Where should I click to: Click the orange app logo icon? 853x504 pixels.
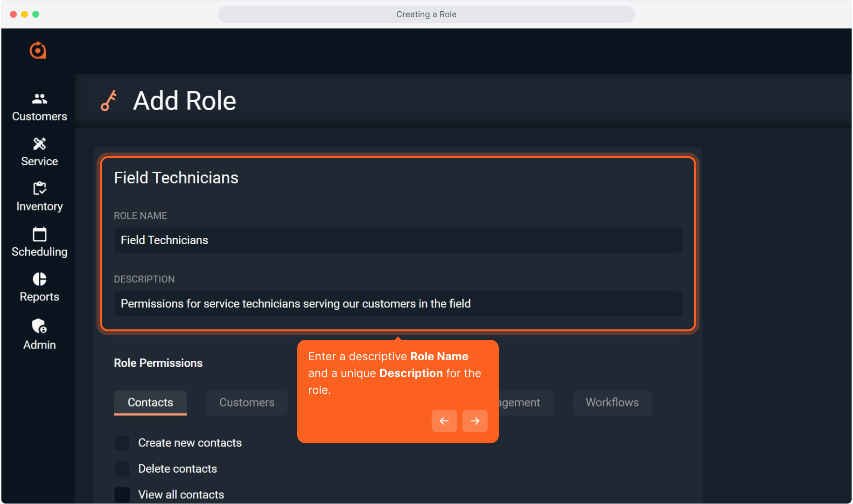click(38, 50)
